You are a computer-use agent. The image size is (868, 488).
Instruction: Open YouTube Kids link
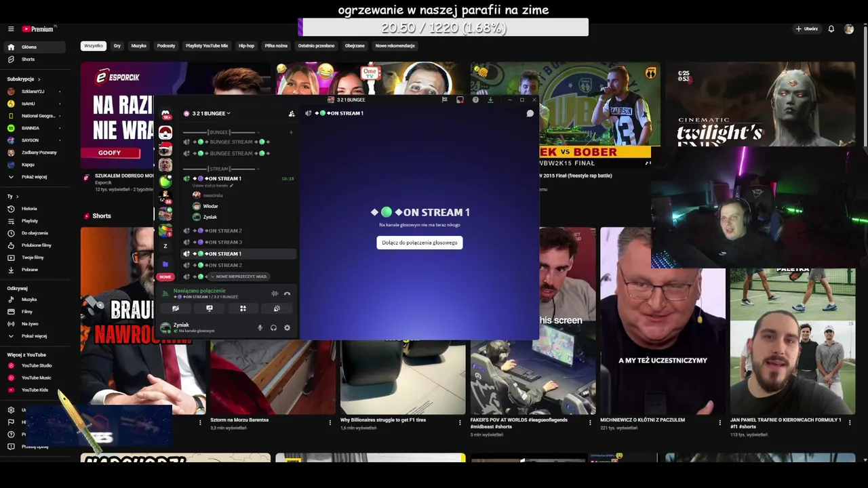click(x=35, y=390)
